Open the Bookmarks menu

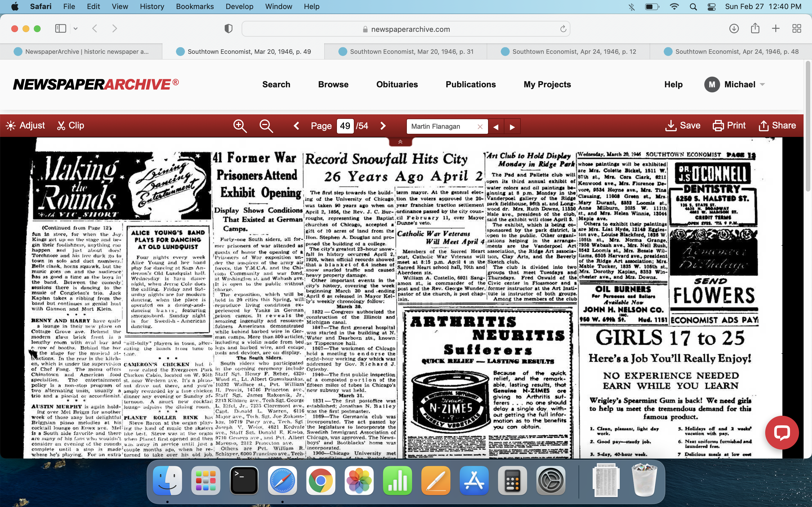[195, 7]
